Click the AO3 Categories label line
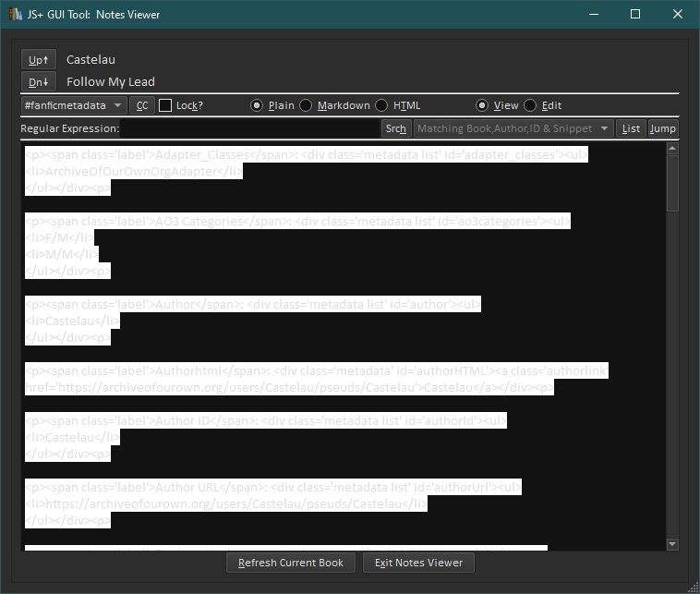Viewport: 700px width, 594px height. (297, 221)
